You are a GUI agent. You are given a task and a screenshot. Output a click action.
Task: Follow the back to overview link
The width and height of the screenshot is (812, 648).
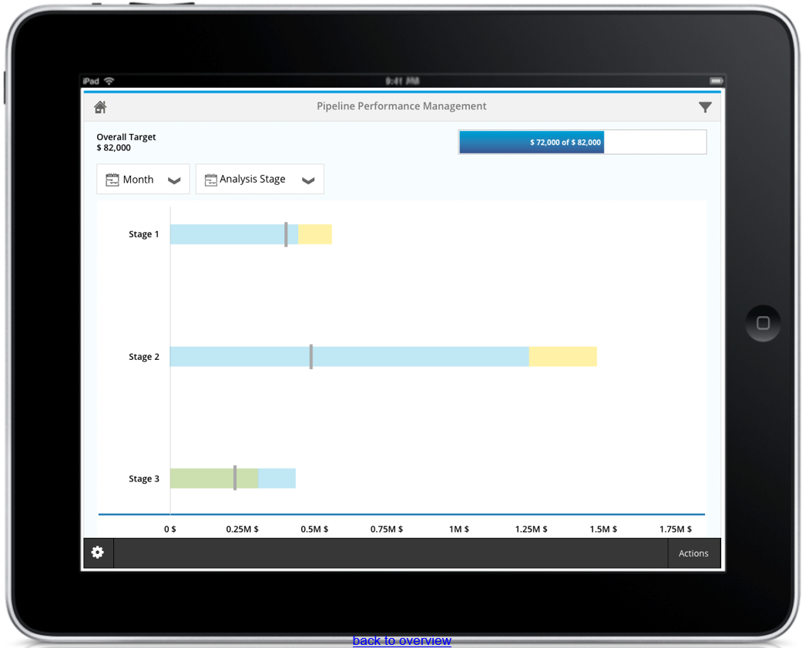[x=402, y=640]
